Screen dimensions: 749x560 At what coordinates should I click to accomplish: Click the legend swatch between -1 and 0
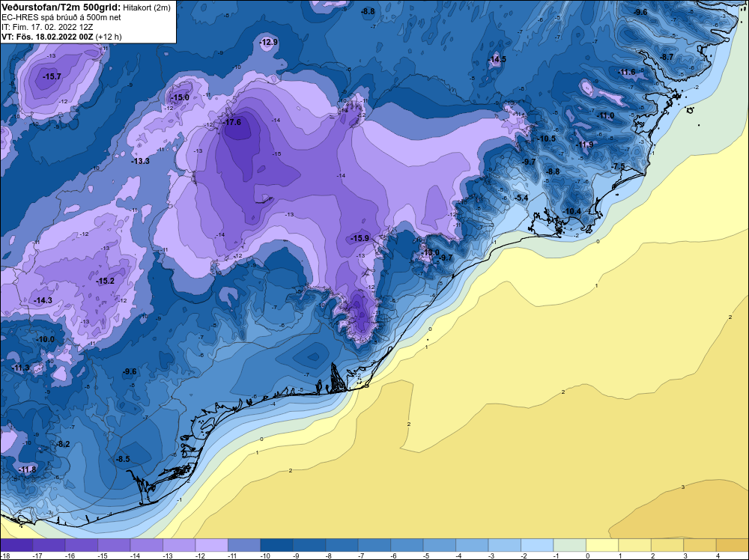click(x=570, y=545)
